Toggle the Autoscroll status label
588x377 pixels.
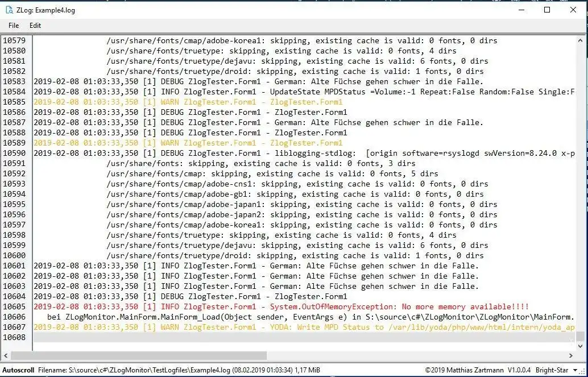coord(18,370)
